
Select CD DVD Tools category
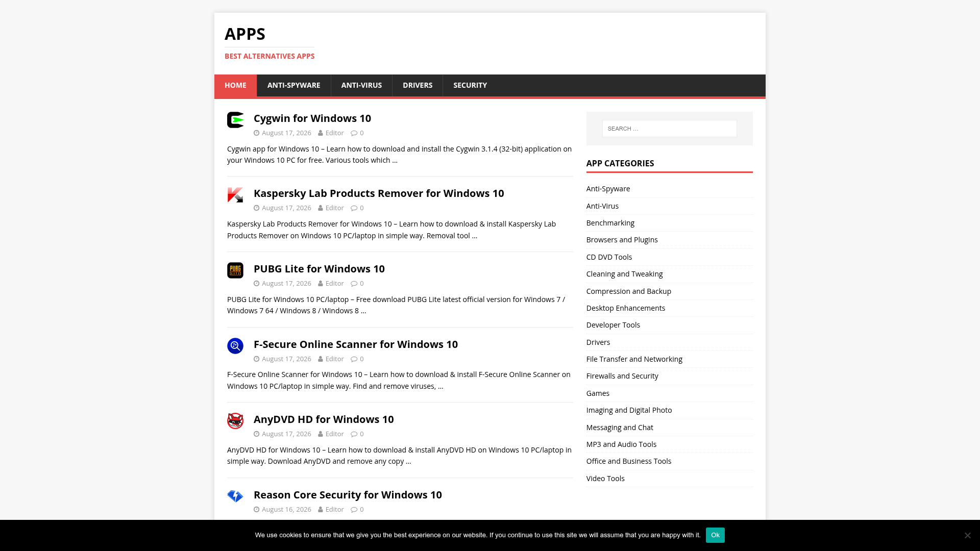[x=609, y=257]
